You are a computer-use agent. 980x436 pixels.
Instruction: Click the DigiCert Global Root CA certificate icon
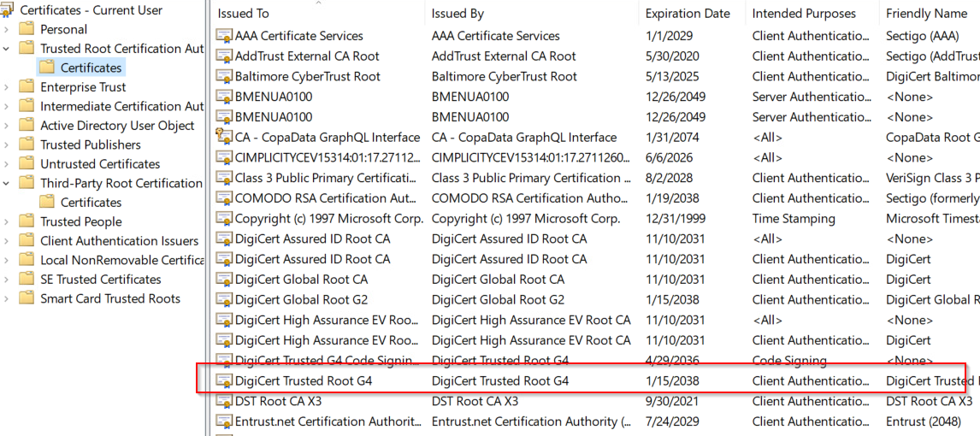click(x=224, y=280)
